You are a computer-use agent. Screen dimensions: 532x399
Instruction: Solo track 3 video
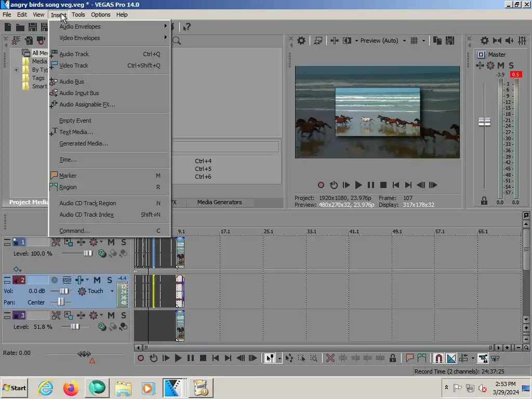tap(124, 315)
